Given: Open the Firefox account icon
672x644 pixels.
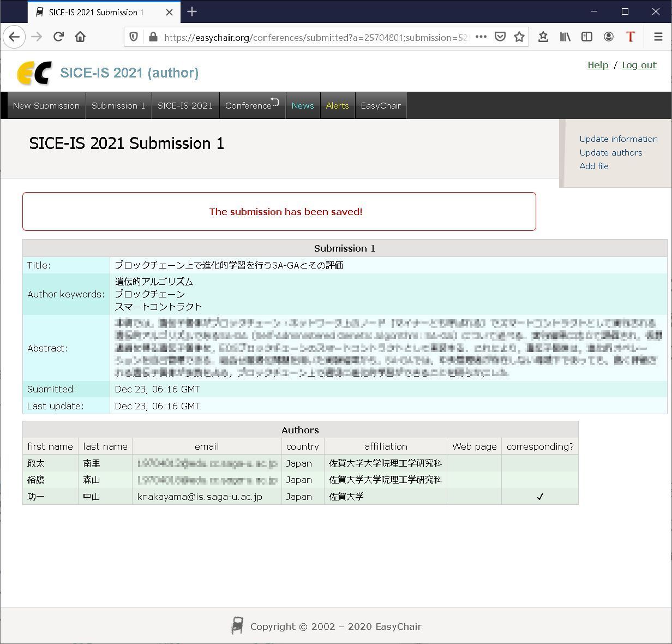Looking at the screenshot, I should (609, 37).
